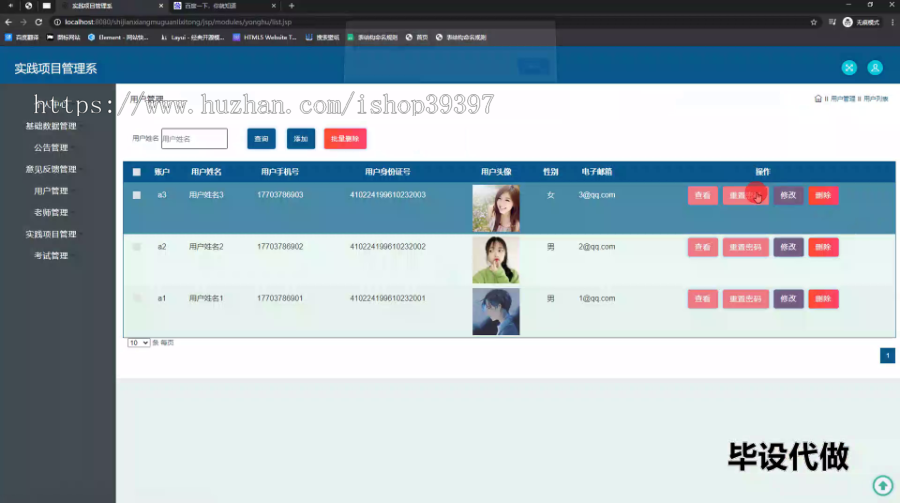The image size is (900, 503).
Task: Click 重置密码 button for account a2
Action: (746, 247)
